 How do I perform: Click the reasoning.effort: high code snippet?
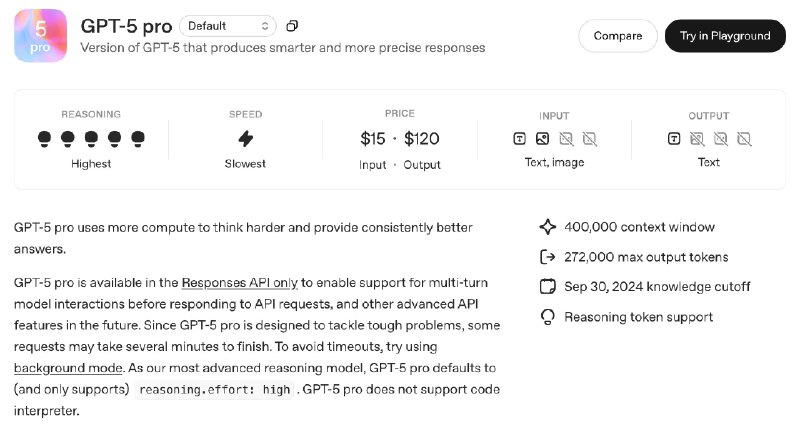[x=214, y=390]
